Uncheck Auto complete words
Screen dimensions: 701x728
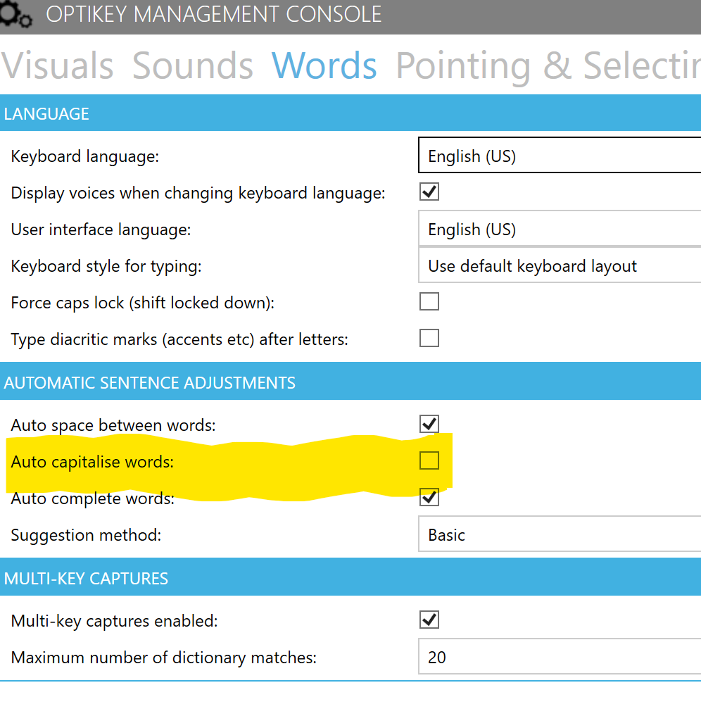(x=429, y=497)
